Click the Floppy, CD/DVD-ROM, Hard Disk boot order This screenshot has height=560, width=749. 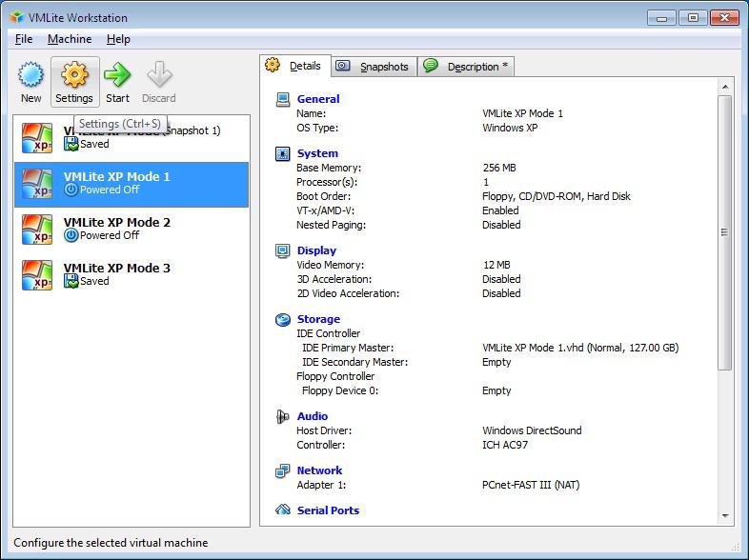[x=557, y=197]
